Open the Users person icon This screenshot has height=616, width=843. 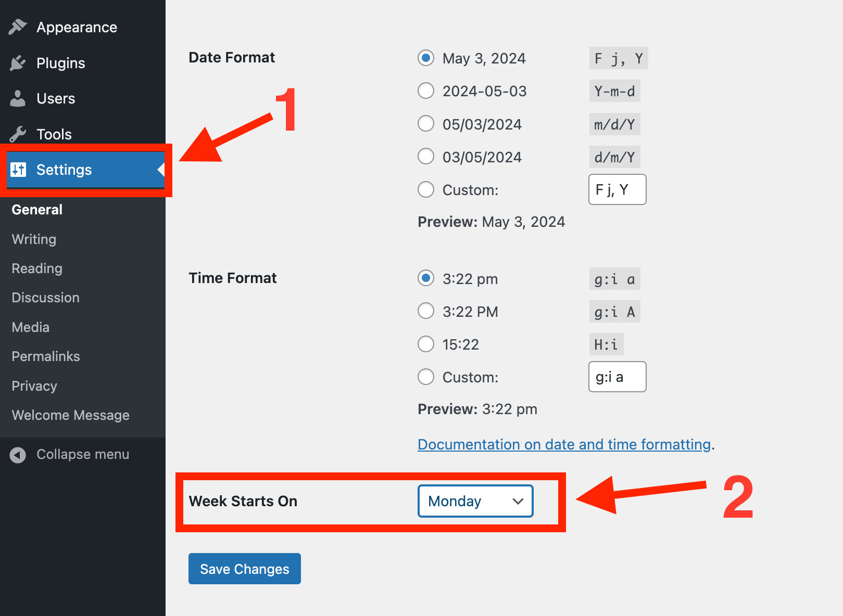pyautogui.click(x=18, y=98)
